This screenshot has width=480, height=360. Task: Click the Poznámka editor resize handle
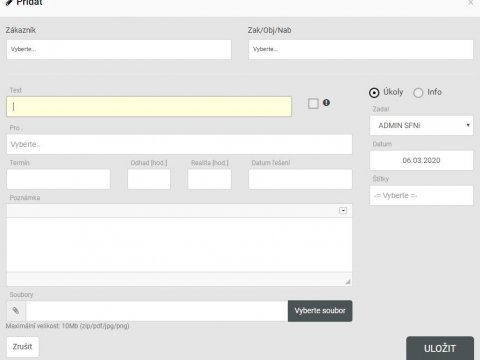pos(348,282)
